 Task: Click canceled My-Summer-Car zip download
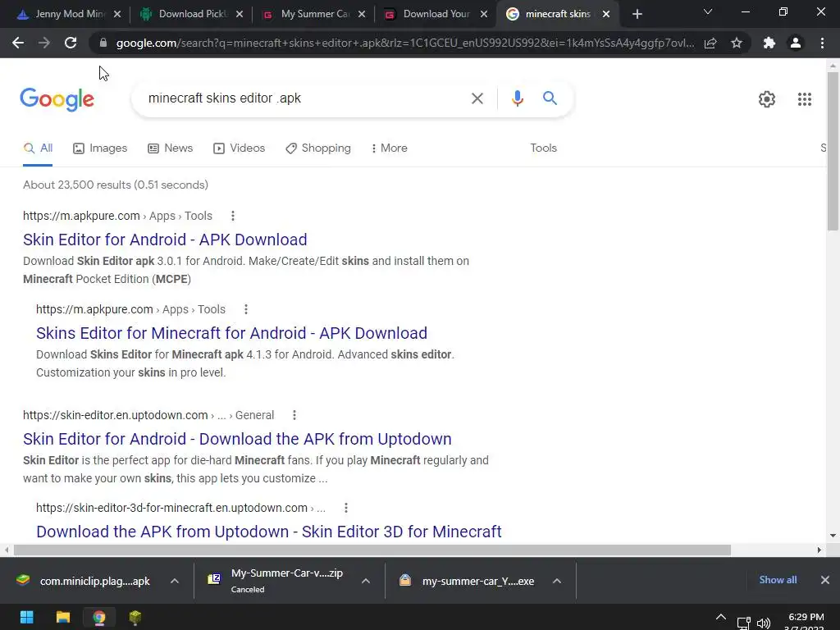[x=276, y=582]
